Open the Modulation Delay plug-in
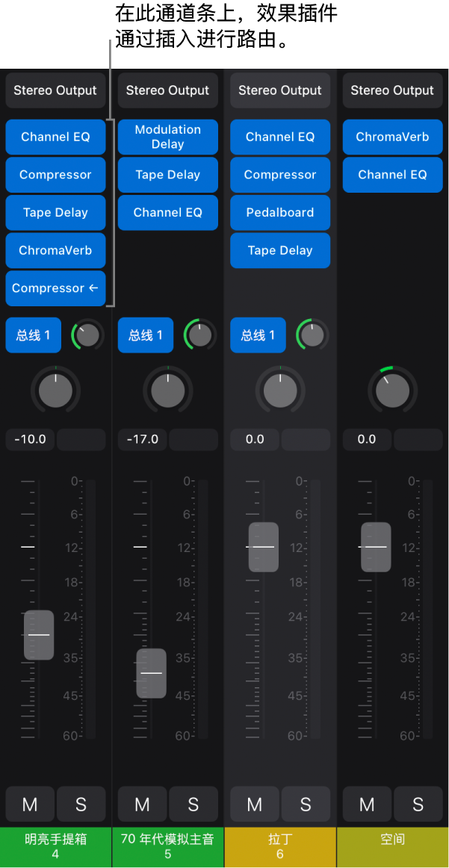The image size is (449, 868). pyautogui.click(x=168, y=137)
